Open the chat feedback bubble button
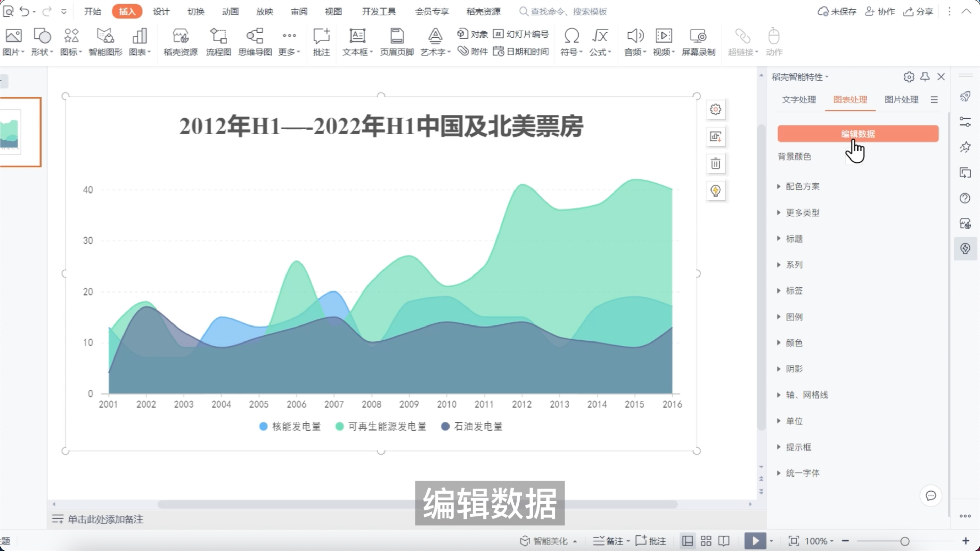The image size is (980, 551). tap(931, 496)
